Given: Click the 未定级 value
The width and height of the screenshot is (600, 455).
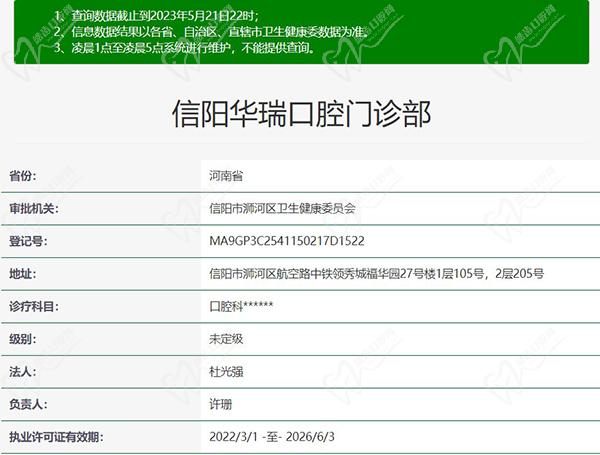Looking at the screenshot, I should coord(226,339).
